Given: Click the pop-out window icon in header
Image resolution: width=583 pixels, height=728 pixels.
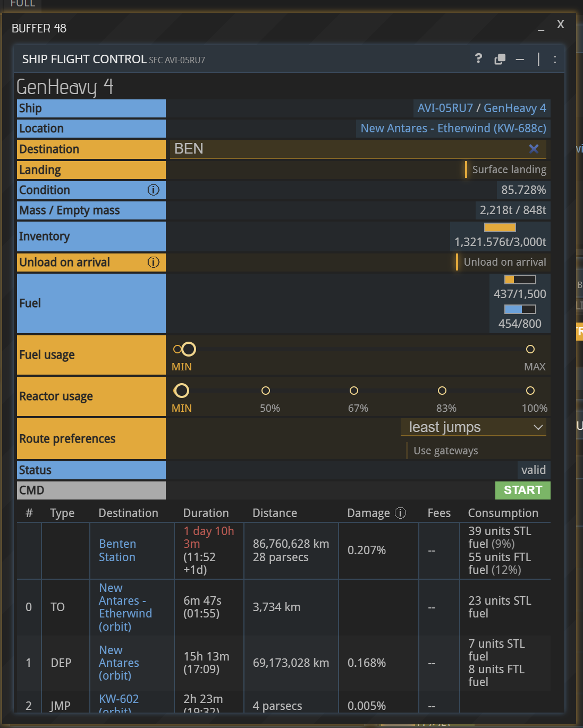Looking at the screenshot, I should (x=500, y=59).
